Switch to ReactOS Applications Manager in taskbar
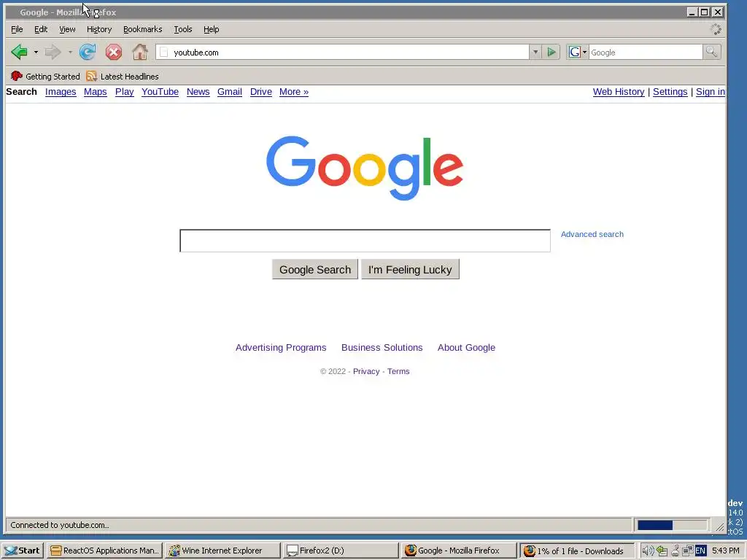 105,551
